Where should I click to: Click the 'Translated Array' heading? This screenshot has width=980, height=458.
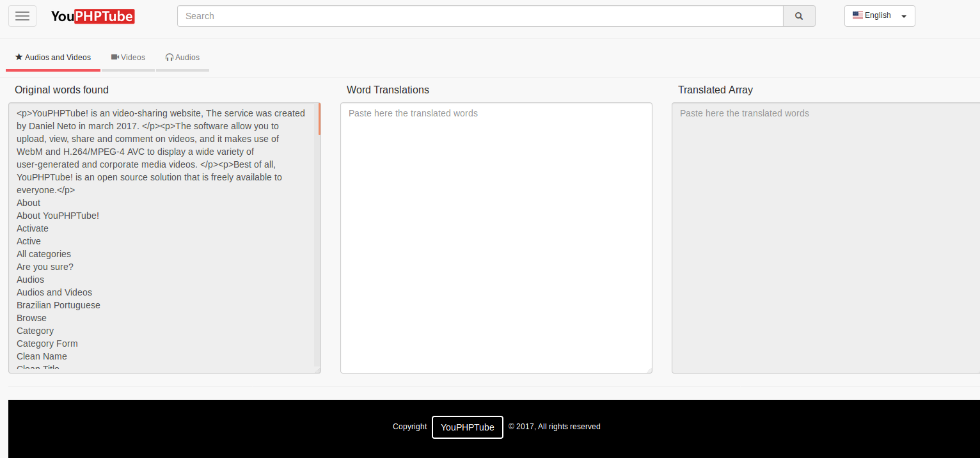[715, 90]
